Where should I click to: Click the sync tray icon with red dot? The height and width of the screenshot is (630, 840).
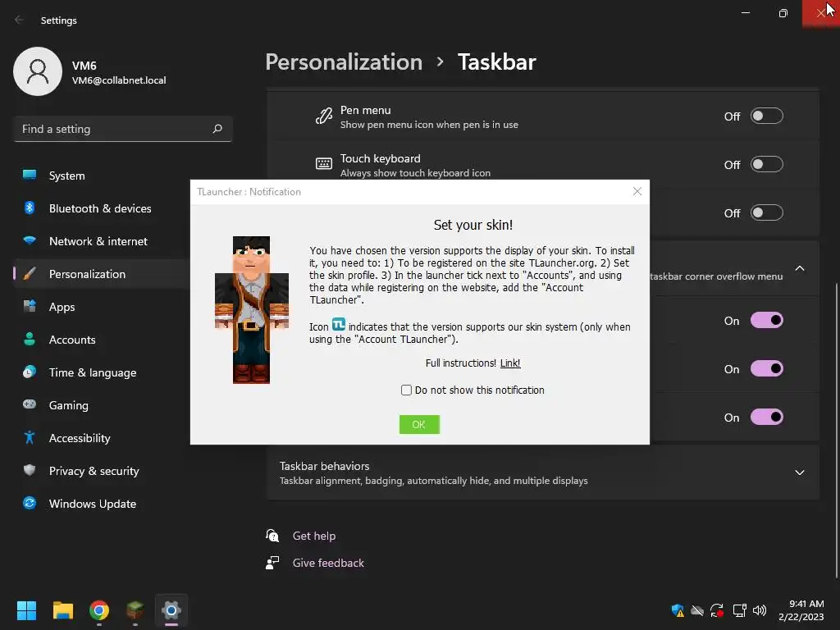717,610
